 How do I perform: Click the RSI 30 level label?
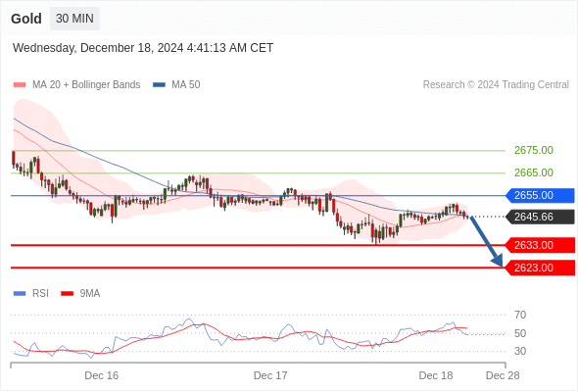coord(520,351)
